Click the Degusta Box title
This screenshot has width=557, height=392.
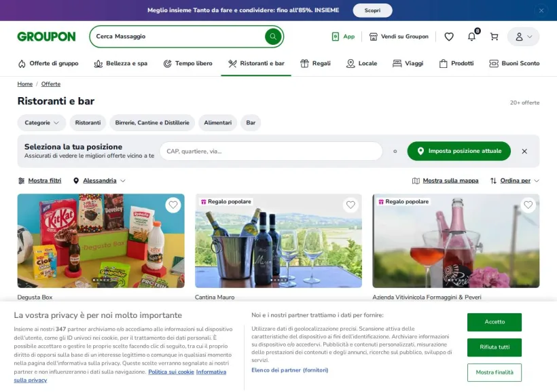point(35,297)
